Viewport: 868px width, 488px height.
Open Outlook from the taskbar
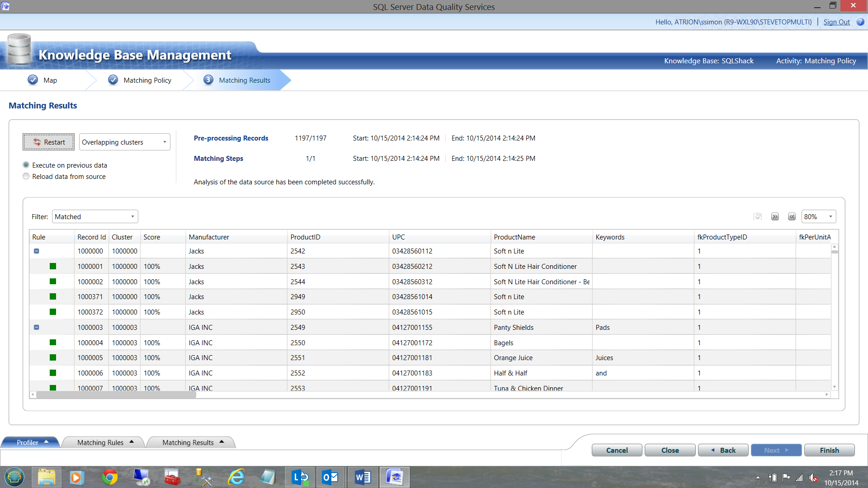[330, 477]
